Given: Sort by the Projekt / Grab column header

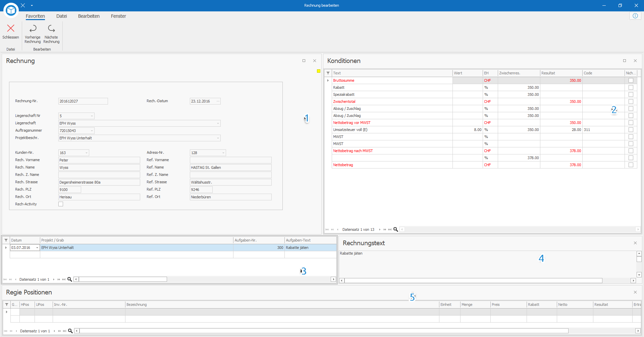Looking at the screenshot, I should click(137, 240).
